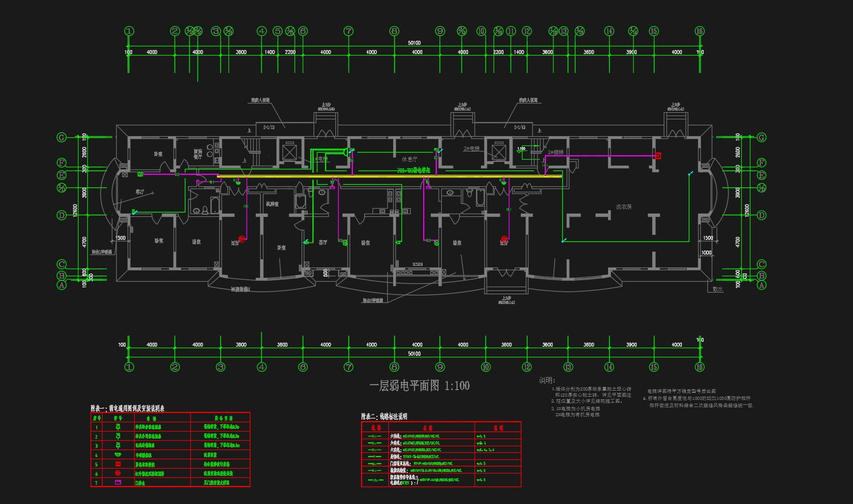The width and height of the screenshot is (853, 504).
Task: Select the 1000 dimension text
Action: [x=706, y=253]
